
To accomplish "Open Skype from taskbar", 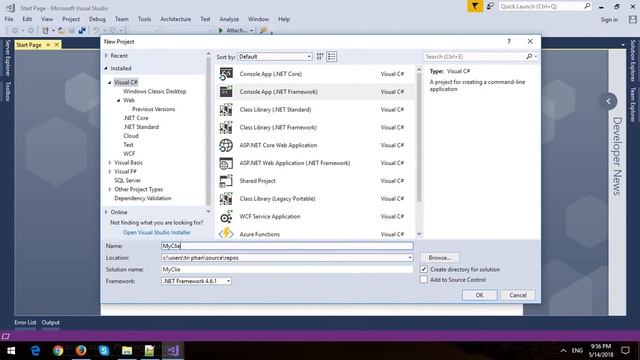I will (104, 351).
